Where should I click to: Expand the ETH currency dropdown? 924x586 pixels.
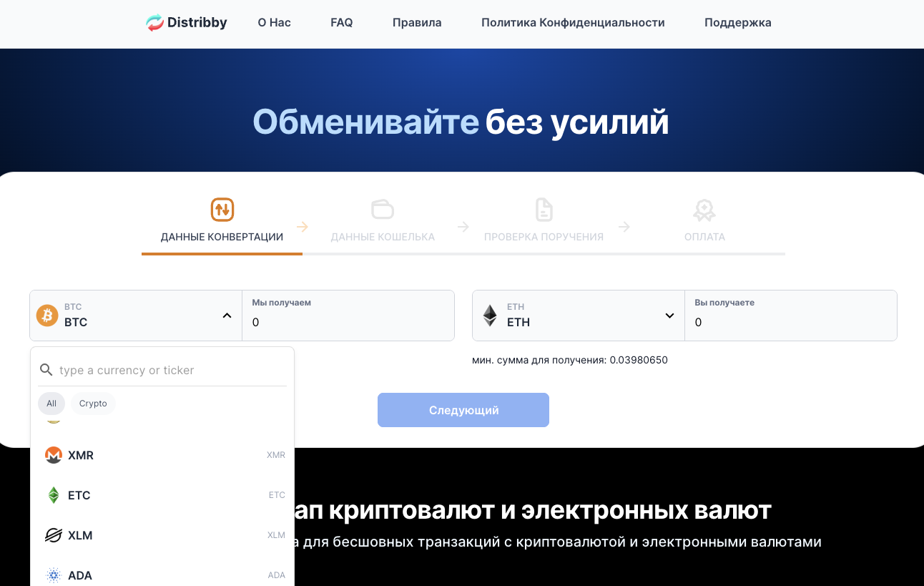669,316
